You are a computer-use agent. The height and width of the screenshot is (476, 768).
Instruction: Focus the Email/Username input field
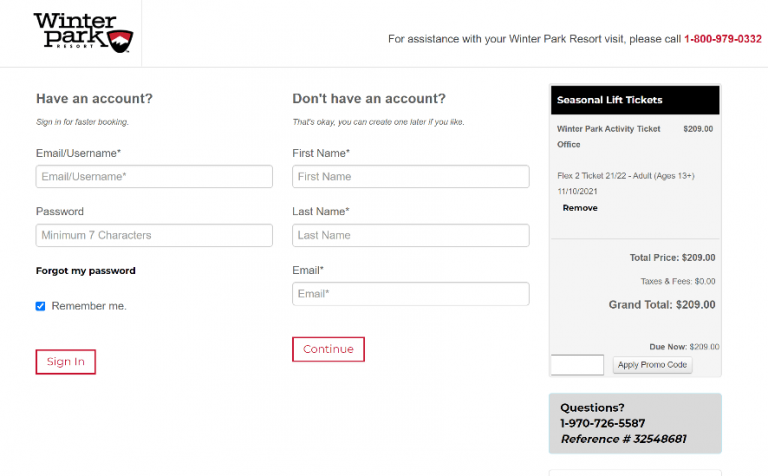coord(154,176)
